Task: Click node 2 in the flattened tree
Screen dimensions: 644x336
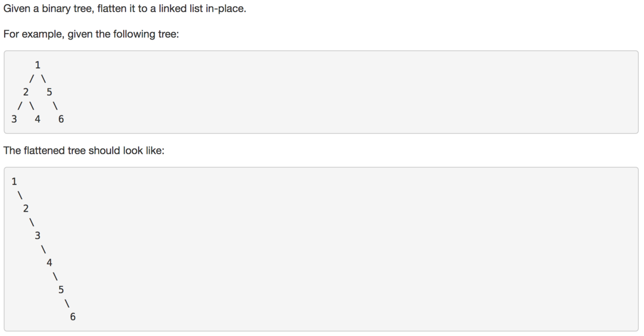Action: 25,209
